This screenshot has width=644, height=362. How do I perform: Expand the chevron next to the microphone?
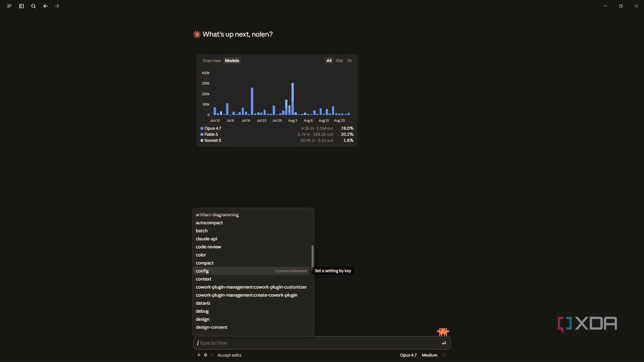(212, 355)
